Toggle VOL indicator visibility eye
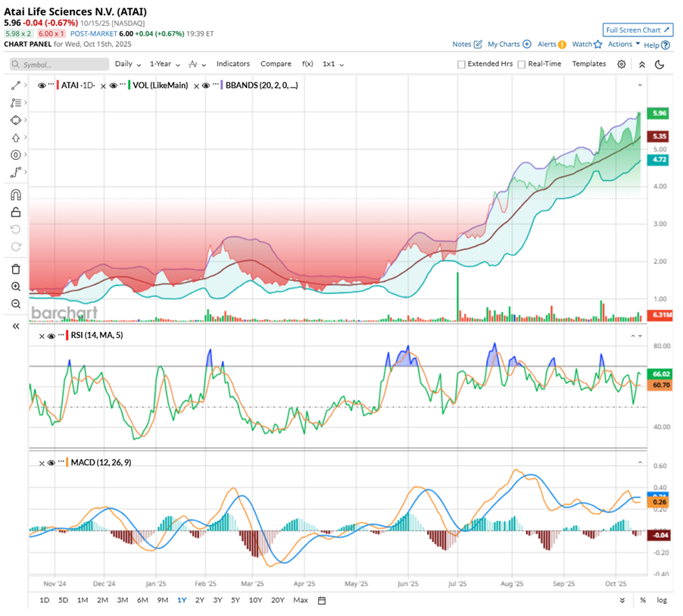 (114, 86)
